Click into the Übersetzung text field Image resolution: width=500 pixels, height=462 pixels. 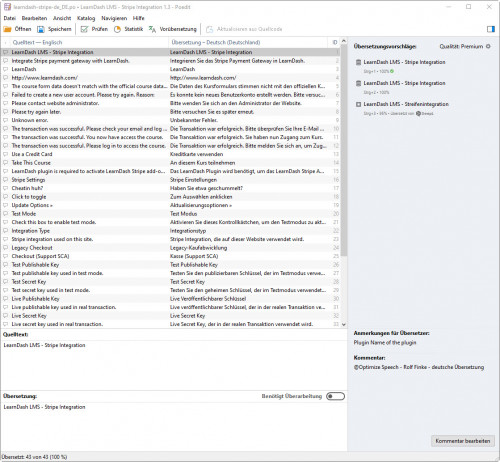click(x=173, y=427)
